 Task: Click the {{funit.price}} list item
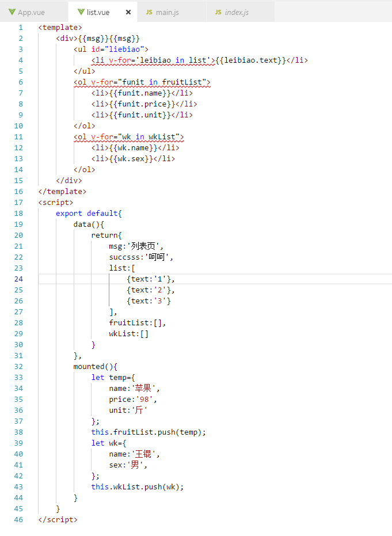coord(144,104)
